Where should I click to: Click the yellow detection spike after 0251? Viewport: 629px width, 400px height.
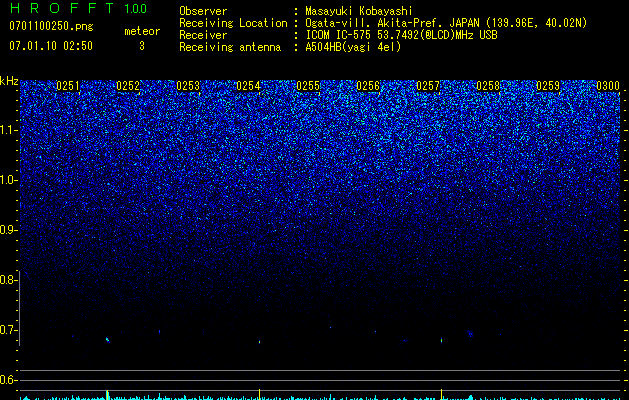(108, 394)
